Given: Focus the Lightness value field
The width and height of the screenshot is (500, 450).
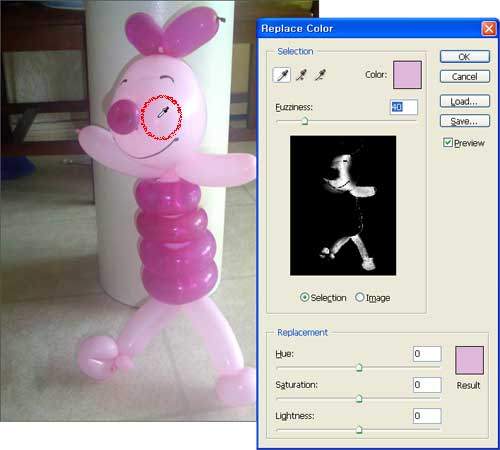Looking at the screenshot, I should pos(427,416).
